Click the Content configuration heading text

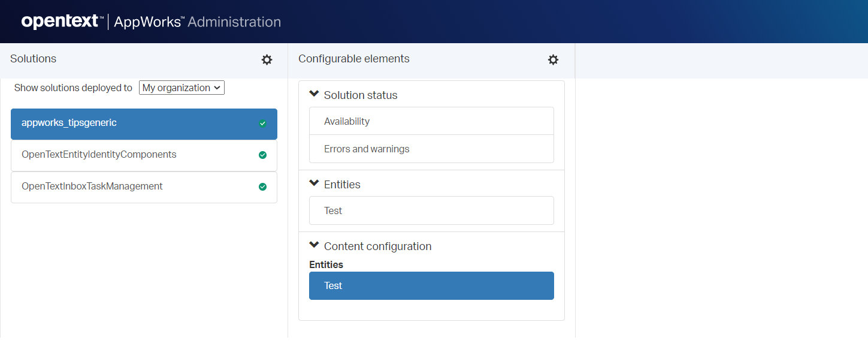(377, 246)
